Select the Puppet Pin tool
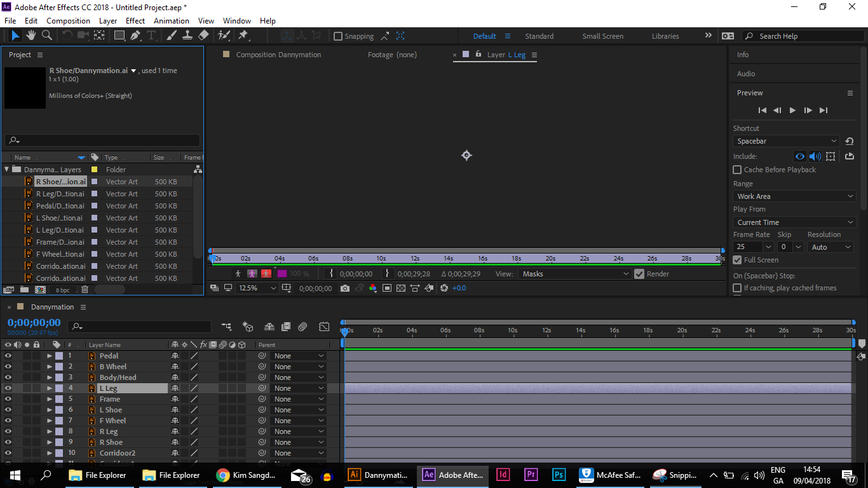 (243, 36)
